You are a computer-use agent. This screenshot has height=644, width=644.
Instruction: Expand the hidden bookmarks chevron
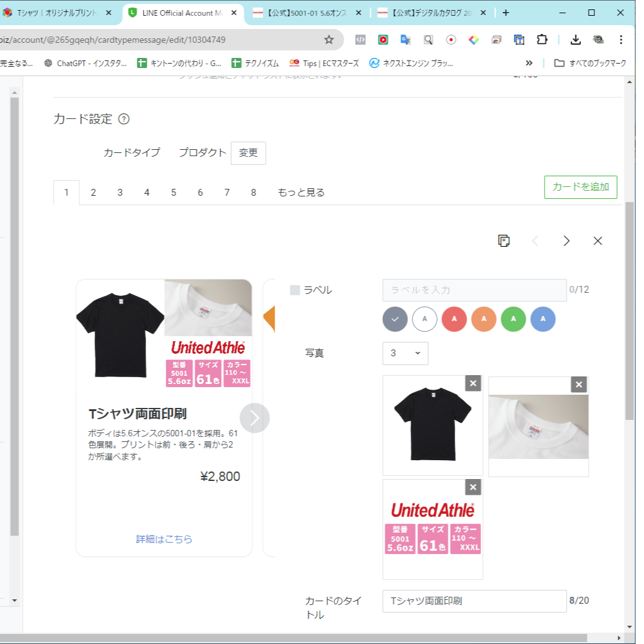pyautogui.click(x=529, y=63)
